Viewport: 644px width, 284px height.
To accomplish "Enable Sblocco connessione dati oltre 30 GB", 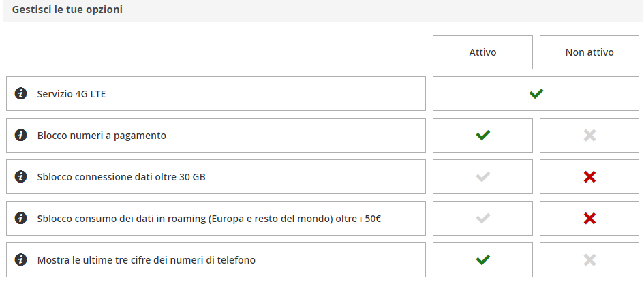I will (x=482, y=177).
